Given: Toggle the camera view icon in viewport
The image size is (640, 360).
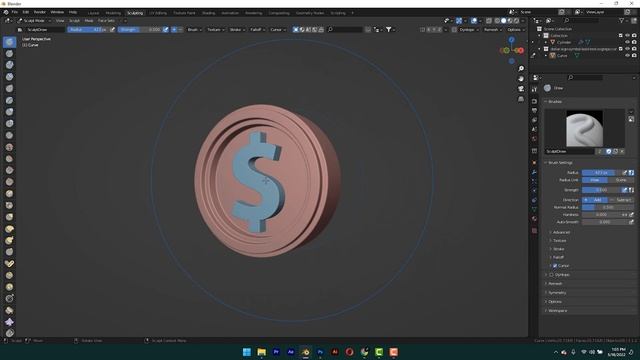Looking at the screenshot, I should click(521, 89).
